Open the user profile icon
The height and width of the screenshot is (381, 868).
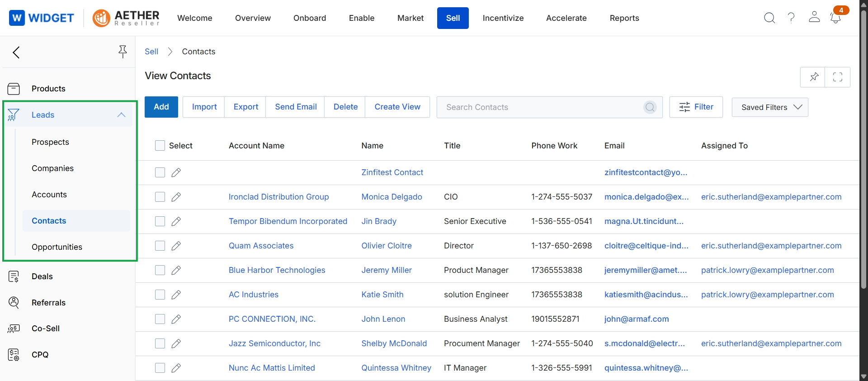point(814,17)
